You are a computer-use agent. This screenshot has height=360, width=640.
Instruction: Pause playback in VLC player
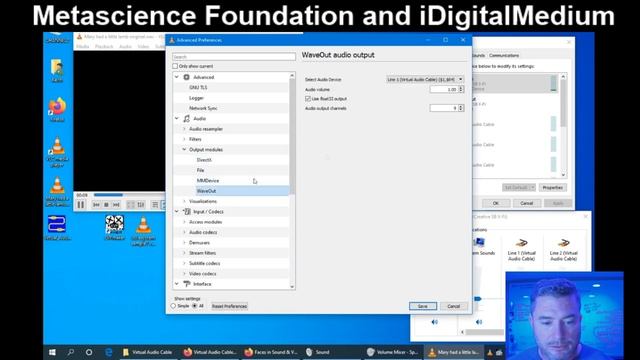(x=80, y=204)
